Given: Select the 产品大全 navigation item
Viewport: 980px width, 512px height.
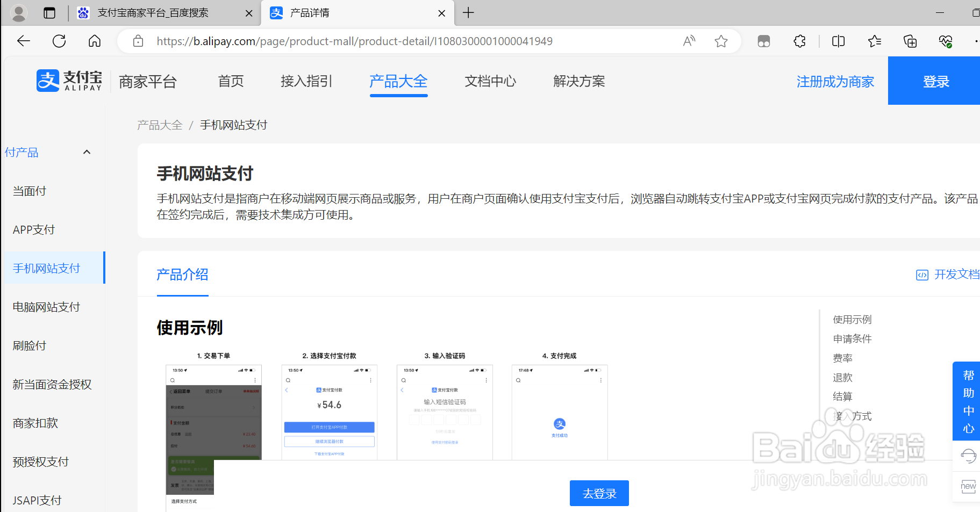Looking at the screenshot, I should click(398, 81).
